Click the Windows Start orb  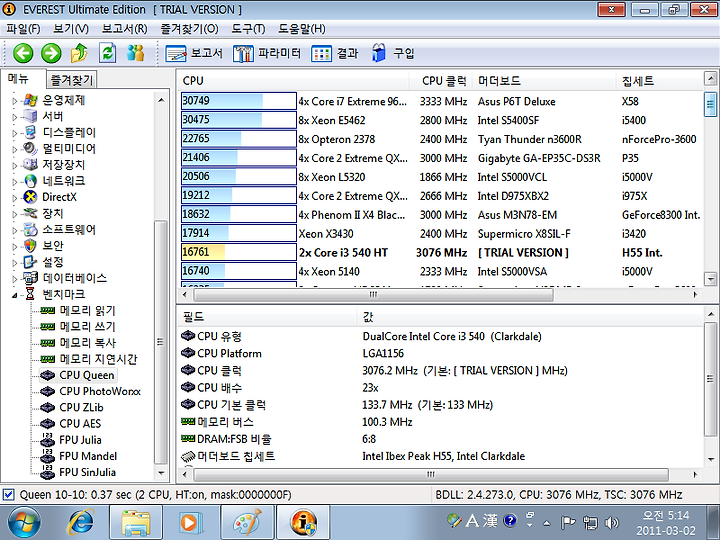[x=25, y=523]
